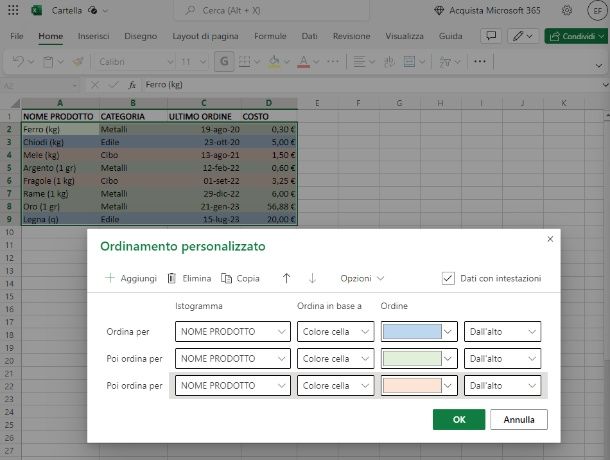610x460 pixels.
Task: Open the editing mode pencil dropdown
Action: [523, 36]
